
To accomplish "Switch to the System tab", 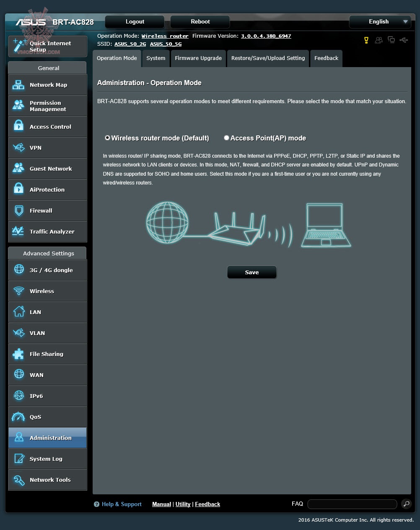I will [156, 58].
